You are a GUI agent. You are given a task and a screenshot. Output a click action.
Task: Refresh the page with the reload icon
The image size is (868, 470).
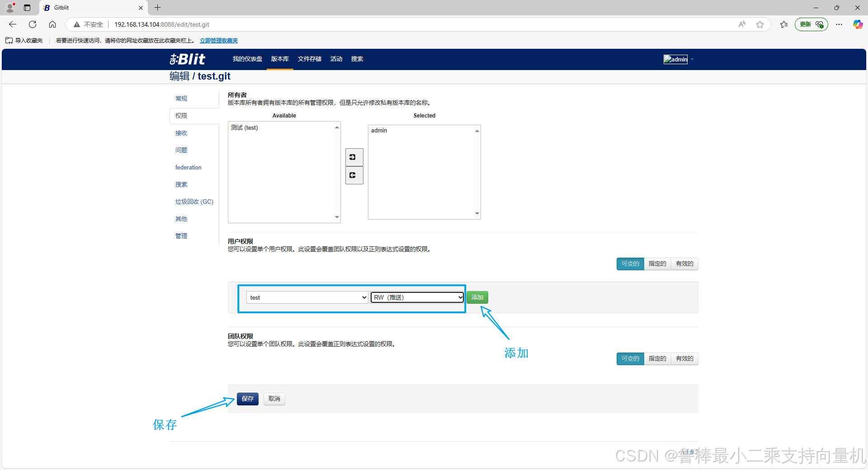tap(32, 24)
